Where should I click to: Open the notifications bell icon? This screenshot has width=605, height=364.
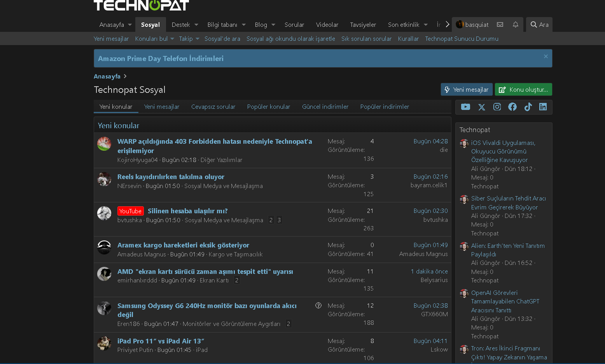pyautogui.click(x=516, y=24)
